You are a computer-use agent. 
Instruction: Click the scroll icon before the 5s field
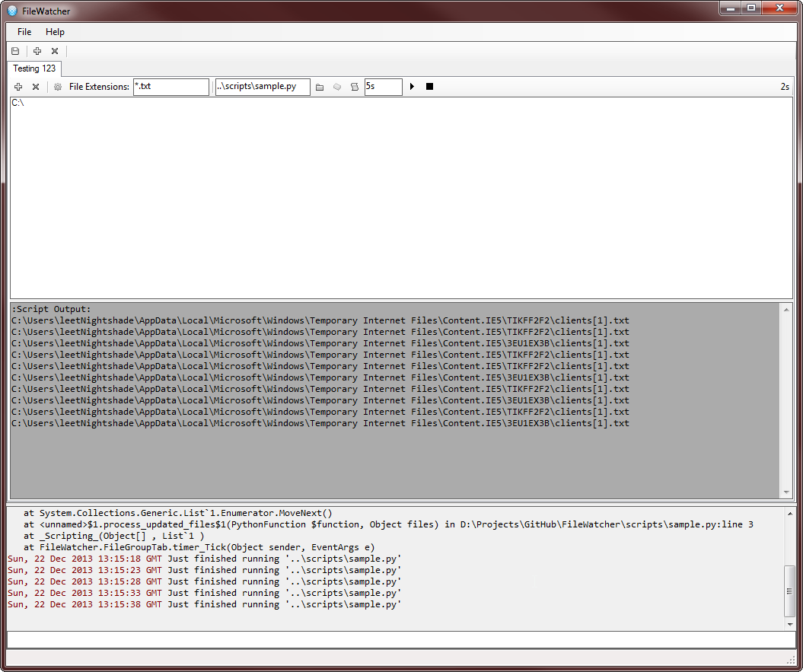[x=354, y=87]
